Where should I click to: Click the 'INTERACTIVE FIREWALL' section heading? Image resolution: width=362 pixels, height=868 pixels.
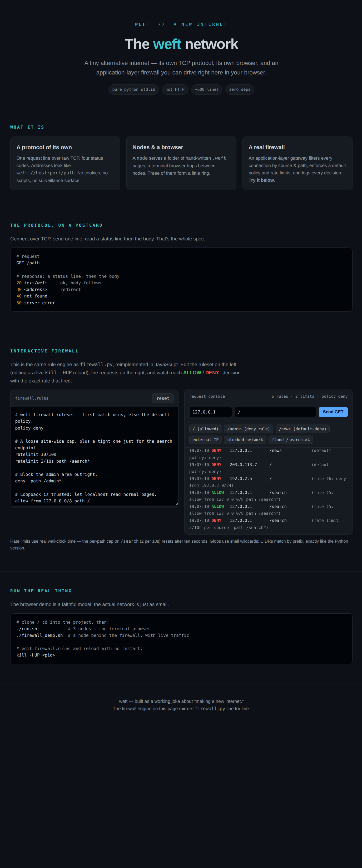tap(44, 351)
